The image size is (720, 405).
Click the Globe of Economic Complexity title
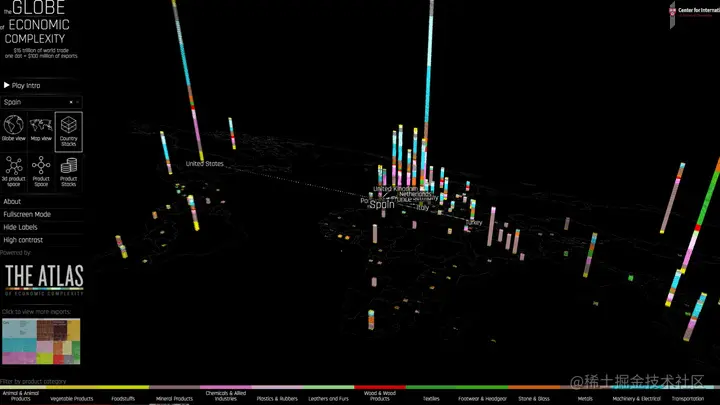(x=37, y=23)
